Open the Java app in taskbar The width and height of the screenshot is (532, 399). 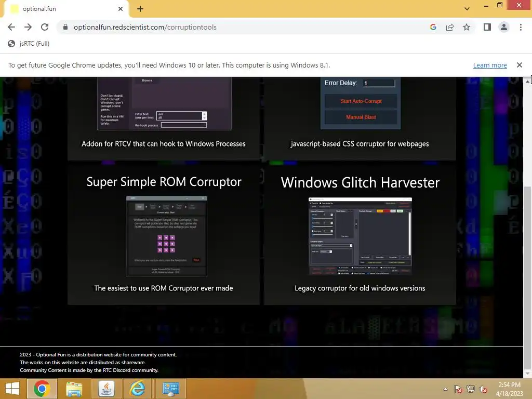tap(106, 389)
